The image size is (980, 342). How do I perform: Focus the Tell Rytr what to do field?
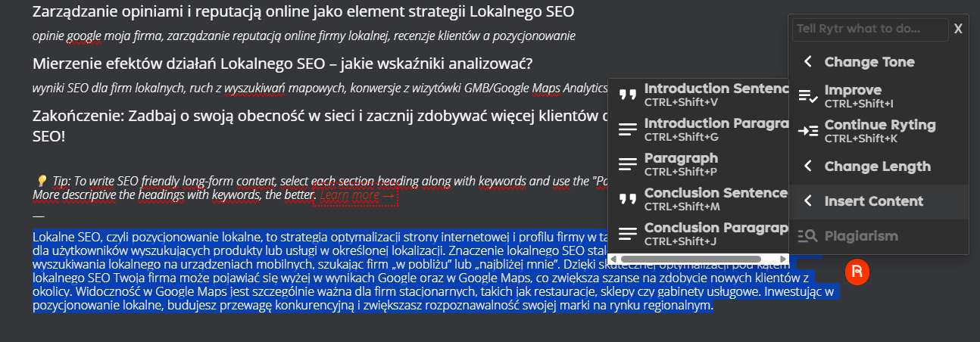coord(869,30)
